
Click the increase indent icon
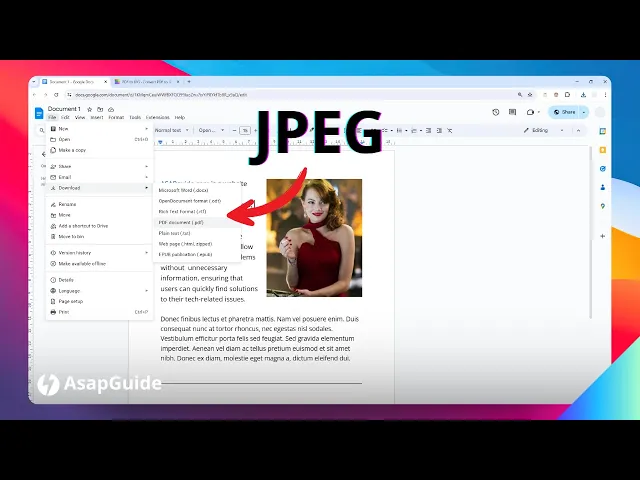click(439, 131)
